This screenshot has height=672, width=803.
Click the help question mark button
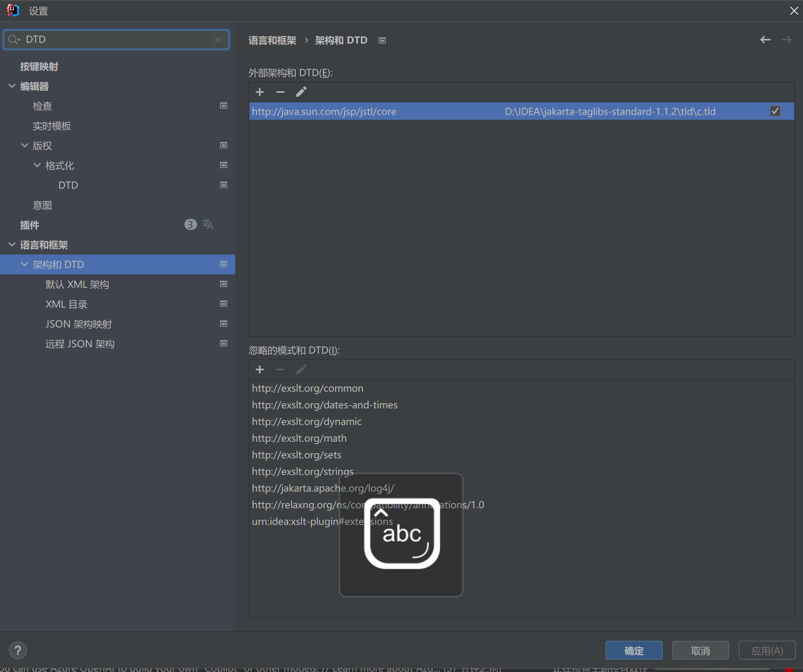(x=18, y=650)
